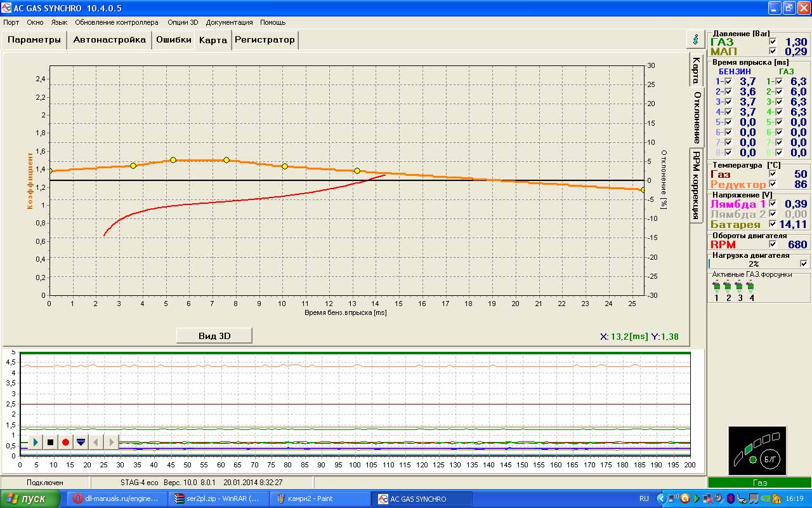Viewport: 812px width, 508px height.
Task: Click the yellow map point at 10.1 ms
Action: click(x=285, y=166)
